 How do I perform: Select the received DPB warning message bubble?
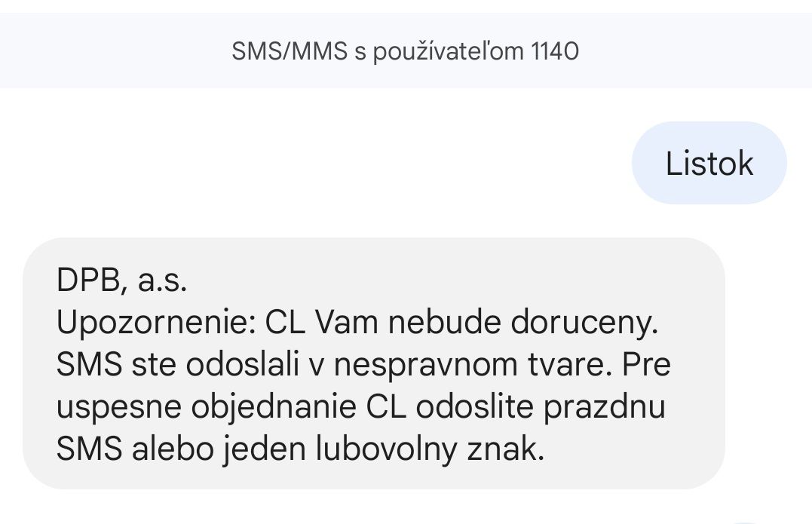pos(374,363)
